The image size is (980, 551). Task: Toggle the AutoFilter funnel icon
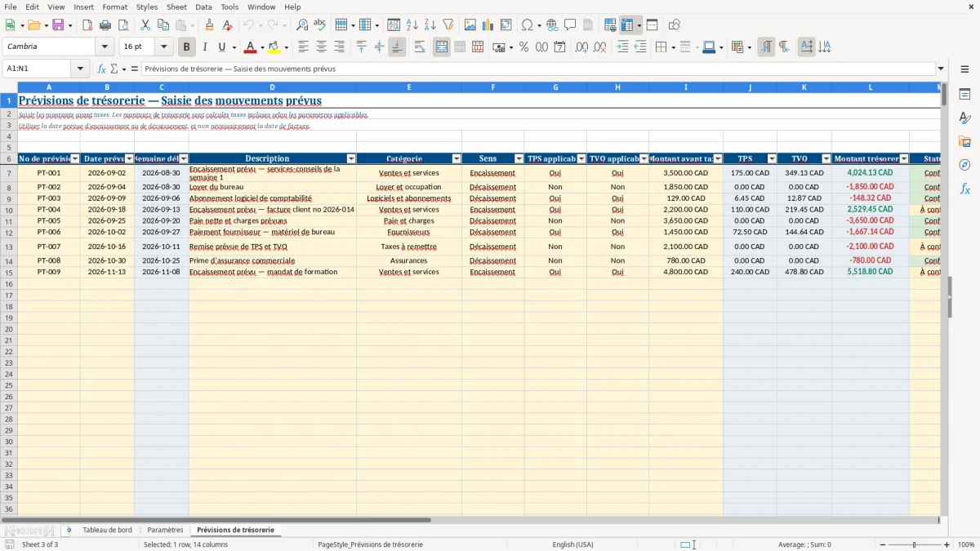tap(448, 25)
